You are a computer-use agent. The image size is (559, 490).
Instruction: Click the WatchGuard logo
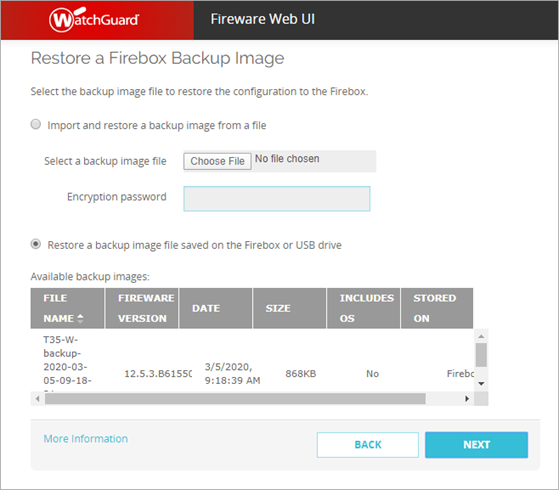[94, 19]
